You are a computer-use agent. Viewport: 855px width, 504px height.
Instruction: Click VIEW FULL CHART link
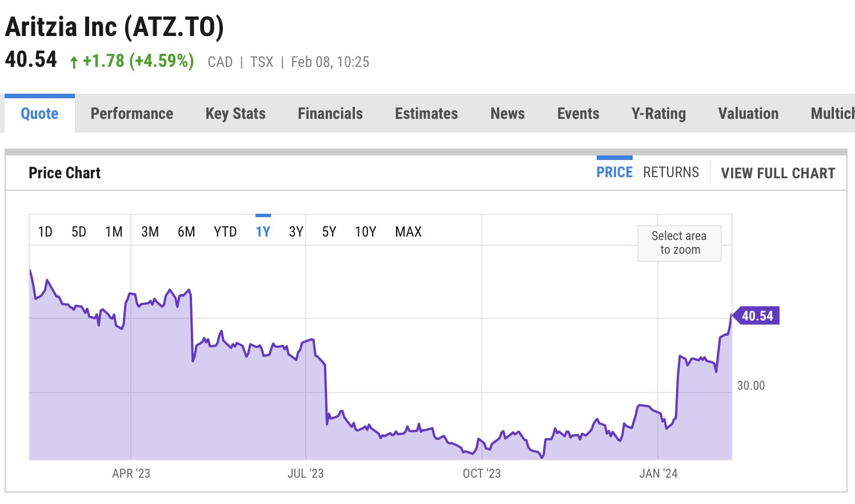click(778, 173)
